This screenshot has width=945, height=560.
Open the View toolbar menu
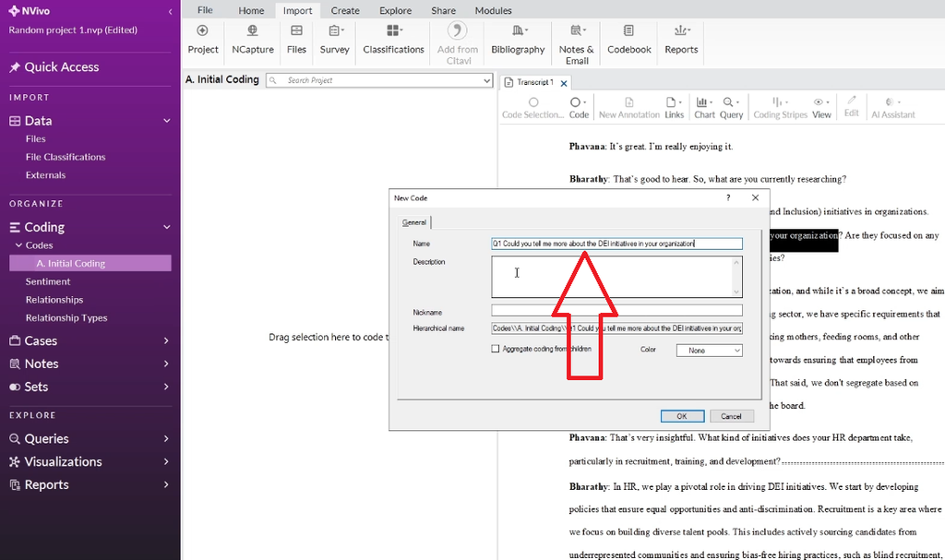(x=821, y=108)
